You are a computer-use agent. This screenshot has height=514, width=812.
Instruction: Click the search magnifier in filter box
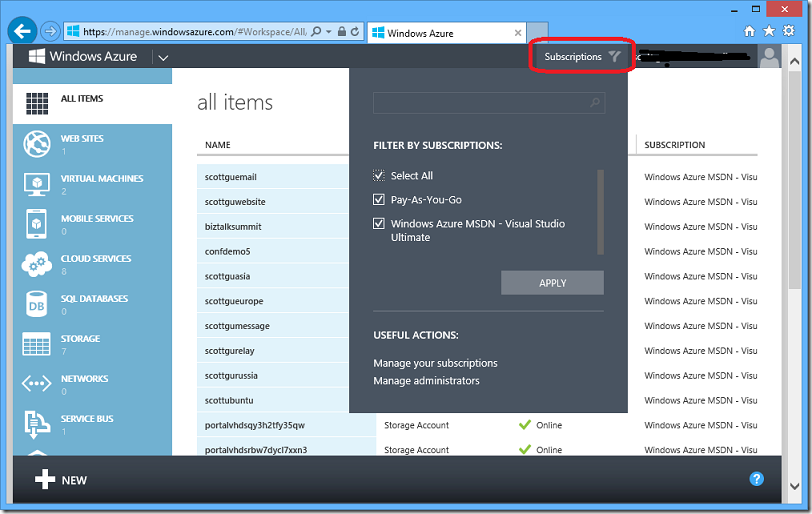pyautogui.click(x=595, y=102)
